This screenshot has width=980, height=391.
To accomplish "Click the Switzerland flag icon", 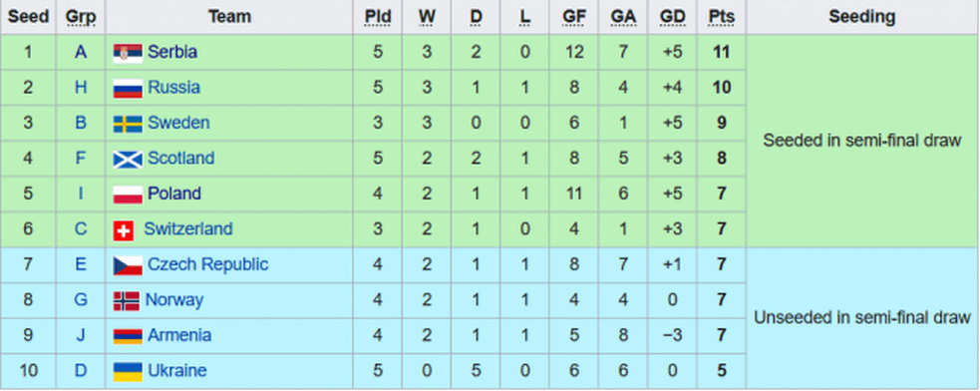I will pyautogui.click(x=124, y=230).
